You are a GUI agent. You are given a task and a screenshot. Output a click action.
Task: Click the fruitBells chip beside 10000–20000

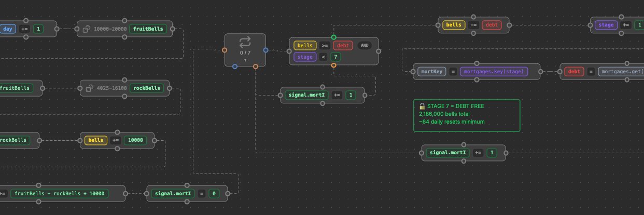pos(148,29)
